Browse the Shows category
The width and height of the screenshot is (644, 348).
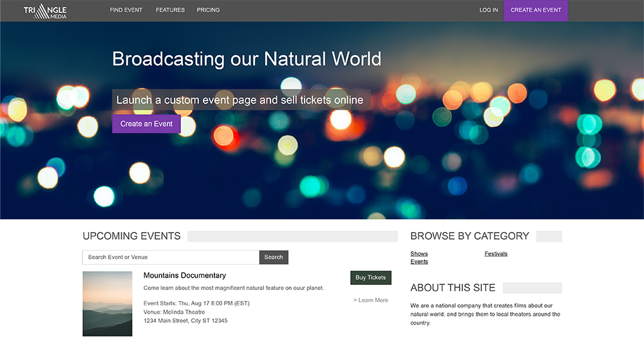(419, 253)
